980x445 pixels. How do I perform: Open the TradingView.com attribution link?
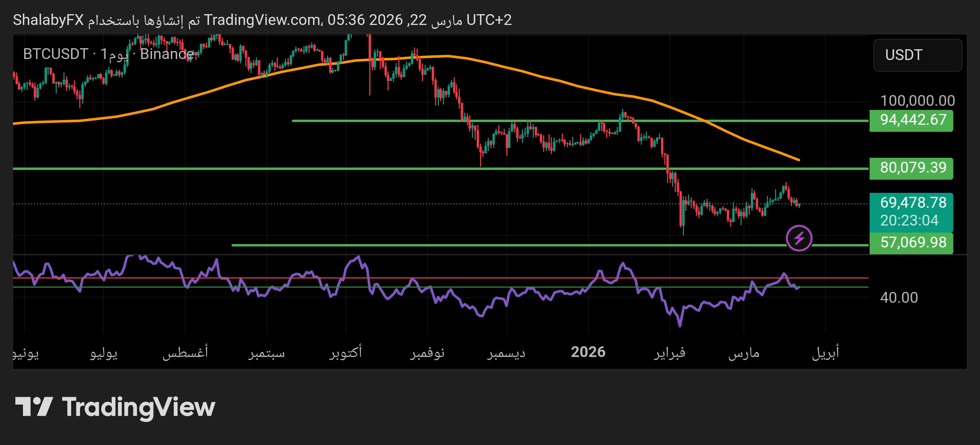[263, 21]
